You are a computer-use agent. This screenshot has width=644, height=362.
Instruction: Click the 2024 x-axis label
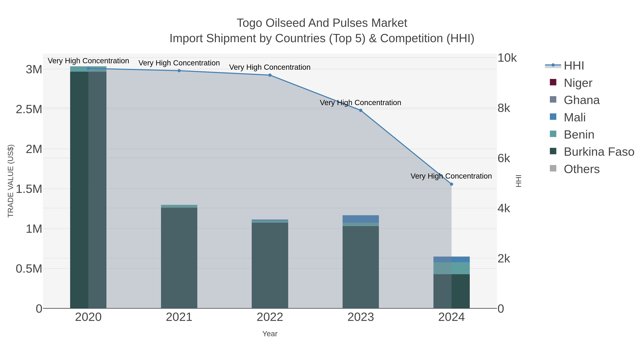[452, 317]
